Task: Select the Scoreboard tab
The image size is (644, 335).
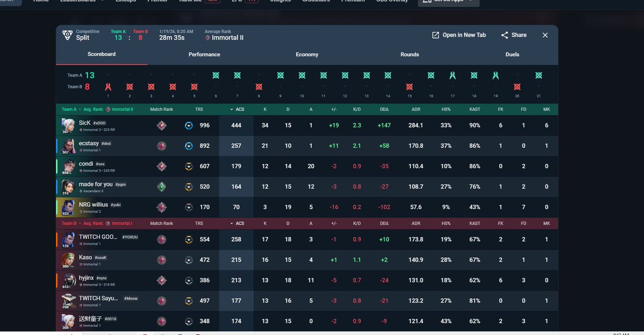Action: 101,54
